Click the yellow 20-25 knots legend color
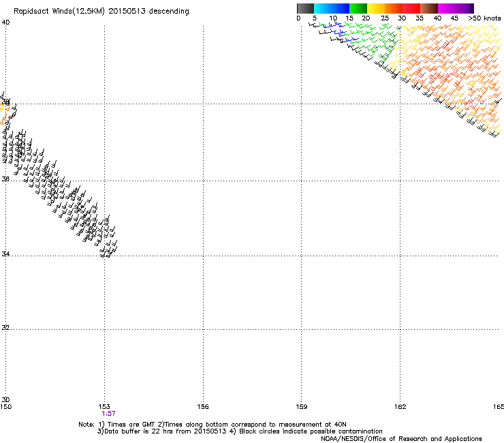The image size is (504, 443). pos(376,8)
